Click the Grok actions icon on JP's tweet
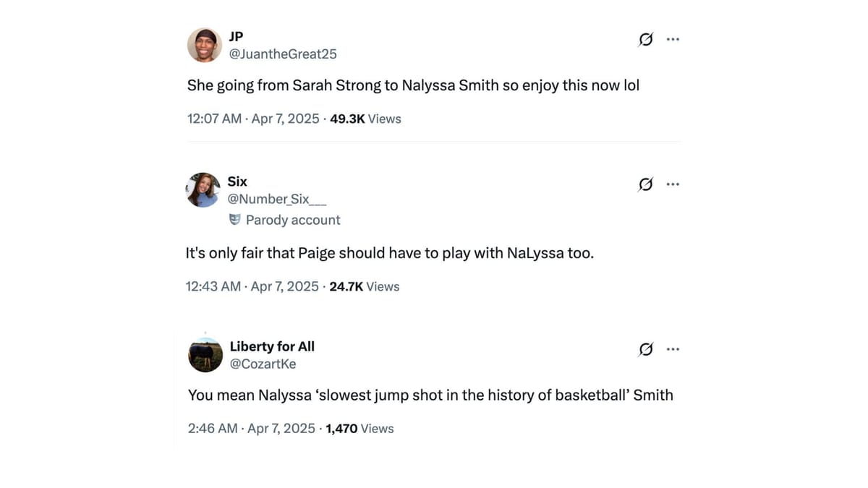The image size is (868, 488). tap(644, 39)
